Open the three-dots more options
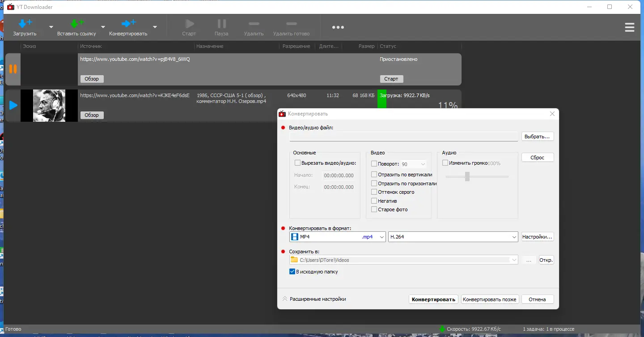The width and height of the screenshot is (644, 337). (338, 27)
